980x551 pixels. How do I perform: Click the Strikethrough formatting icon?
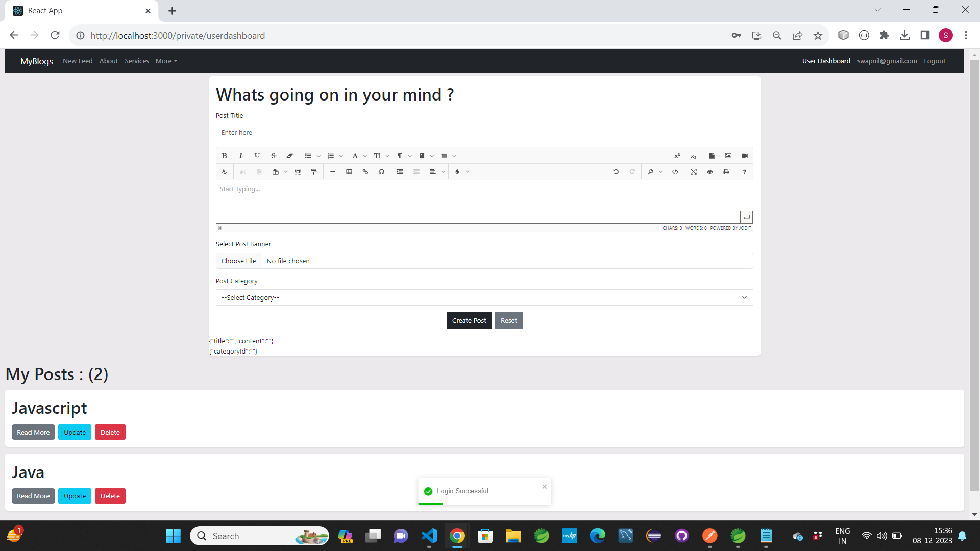pos(273,156)
